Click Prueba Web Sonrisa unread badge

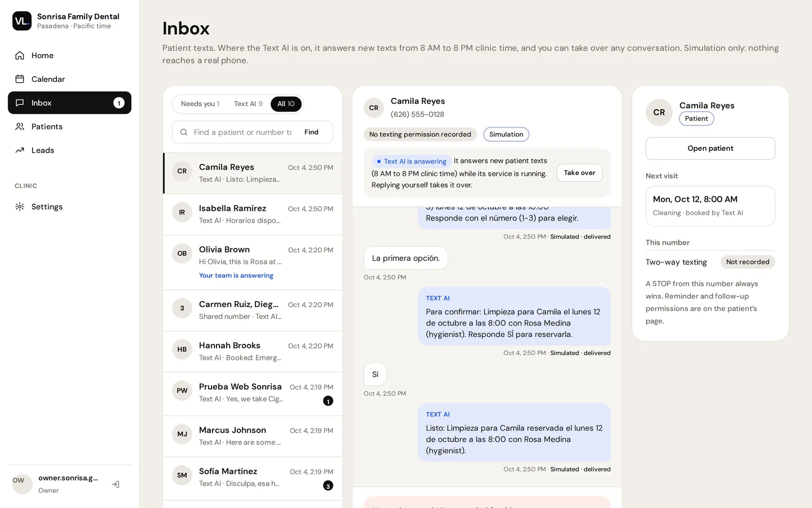click(328, 401)
